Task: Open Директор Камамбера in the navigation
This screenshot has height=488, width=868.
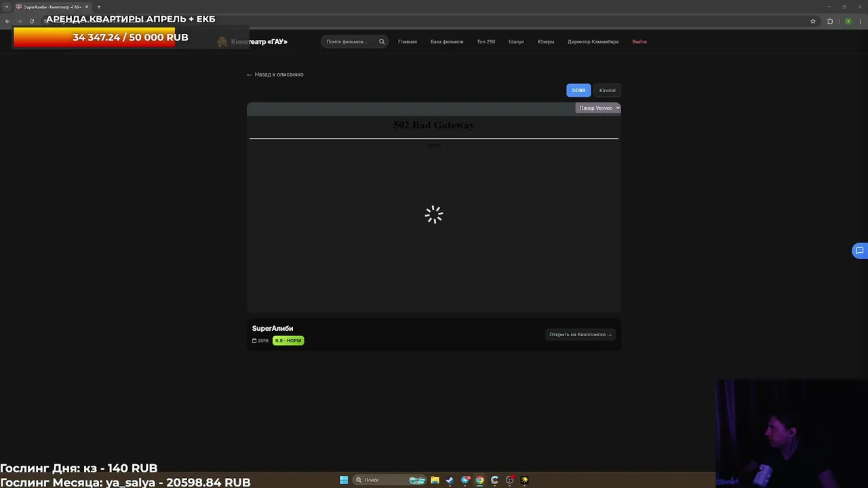Action: (593, 42)
